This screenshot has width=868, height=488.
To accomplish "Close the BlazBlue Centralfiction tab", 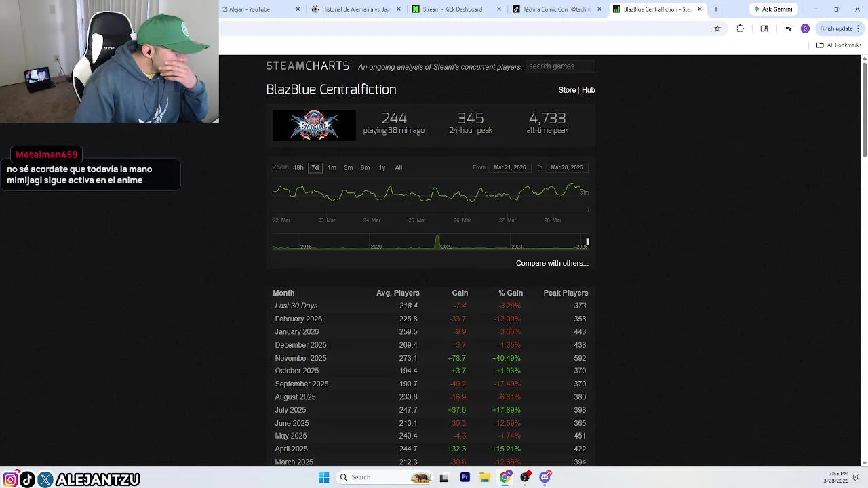I will (700, 9).
